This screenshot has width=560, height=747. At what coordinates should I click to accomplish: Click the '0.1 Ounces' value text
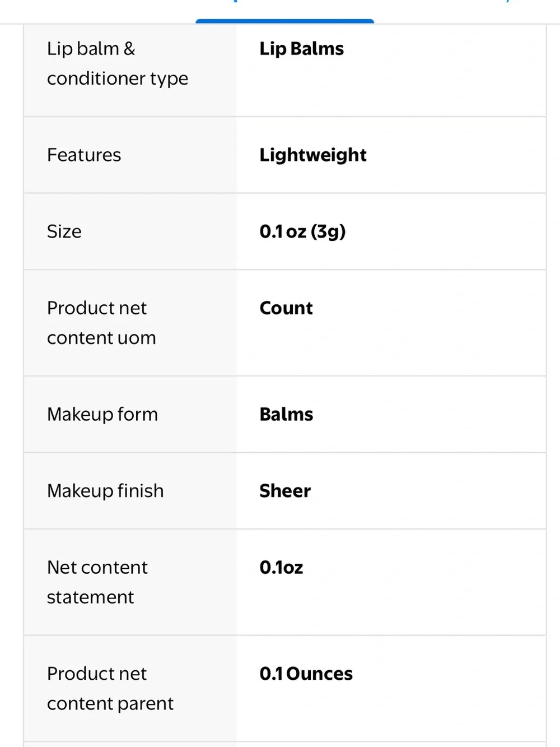[x=306, y=674]
